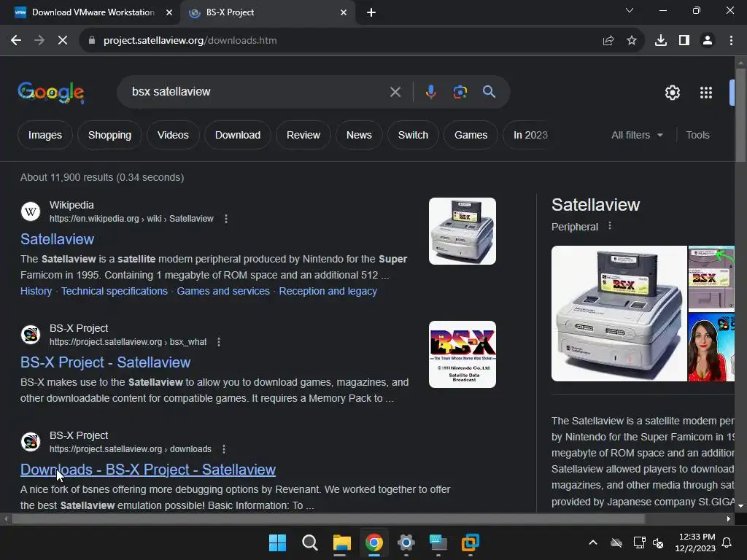This screenshot has height=560, width=747.
Task: Clear the search box text
Action: pos(395,92)
